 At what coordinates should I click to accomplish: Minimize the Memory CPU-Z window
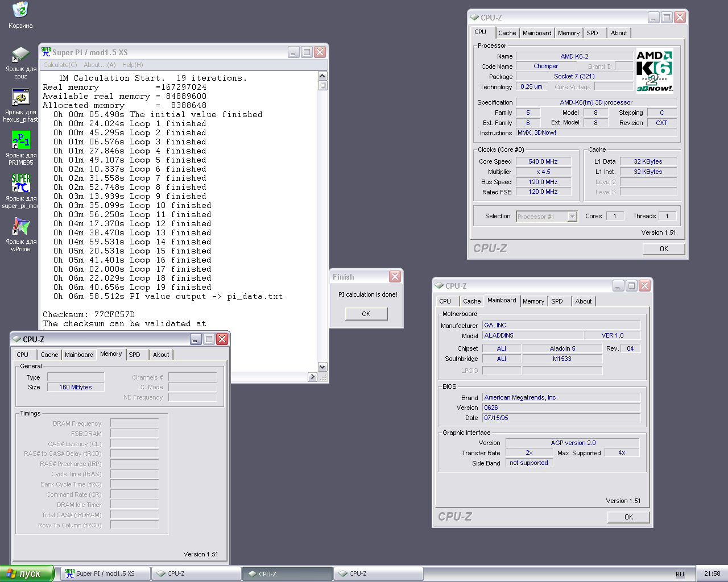(x=196, y=339)
